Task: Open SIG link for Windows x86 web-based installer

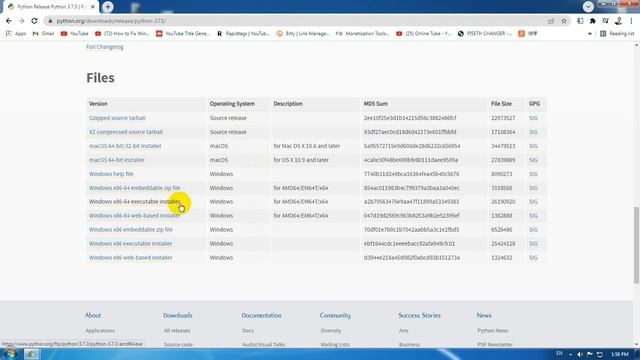Action: pyautogui.click(x=533, y=258)
